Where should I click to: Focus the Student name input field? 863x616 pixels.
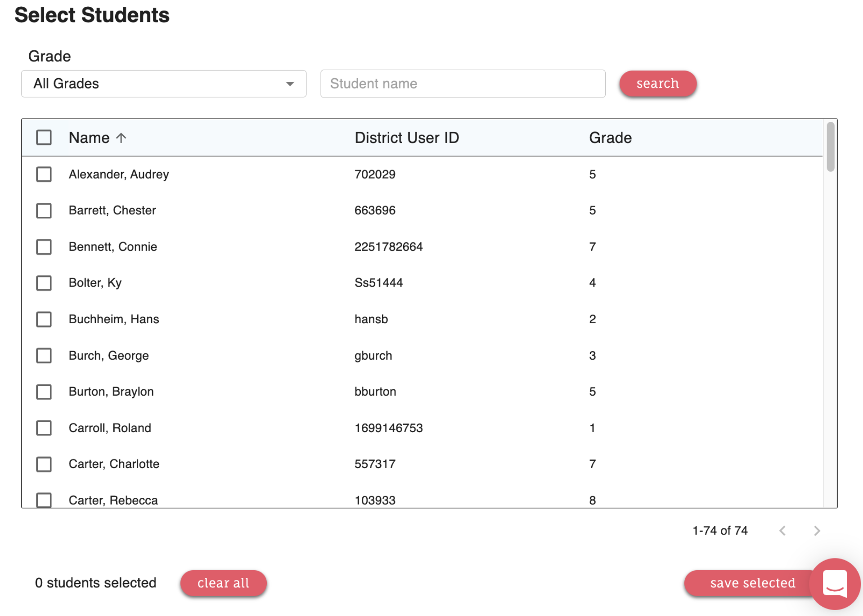click(463, 84)
